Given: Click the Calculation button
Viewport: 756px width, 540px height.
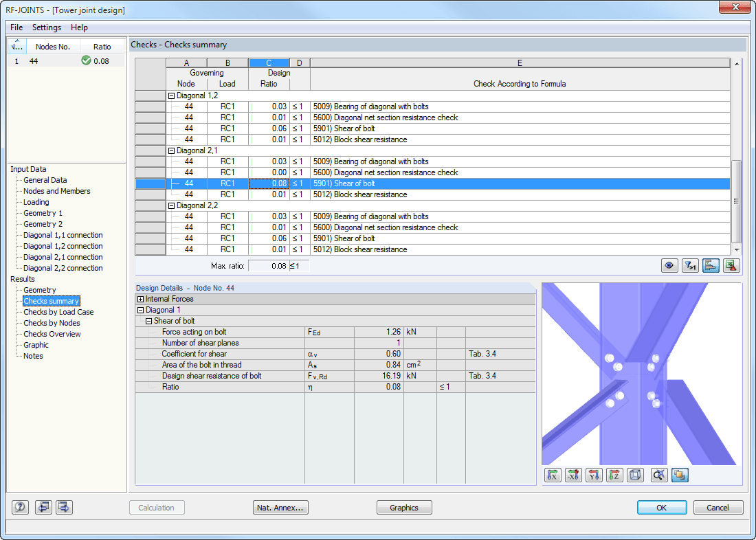Looking at the screenshot, I should 157,508.
